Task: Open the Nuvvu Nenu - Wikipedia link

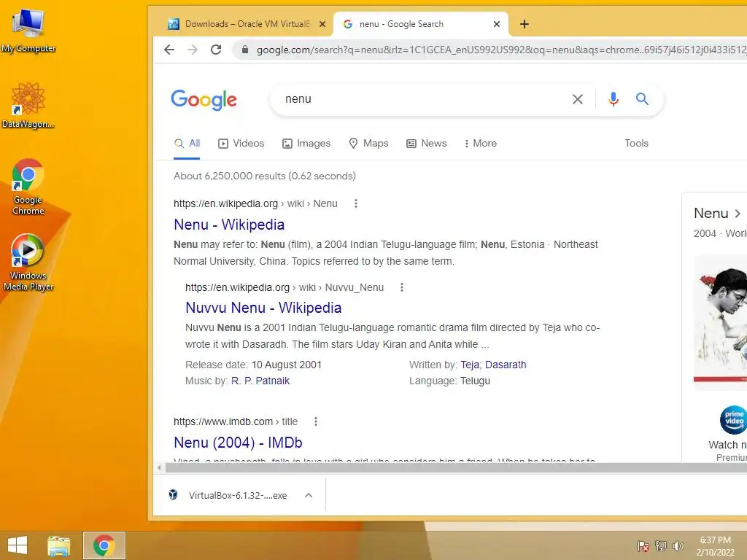Action: (x=263, y=308)
